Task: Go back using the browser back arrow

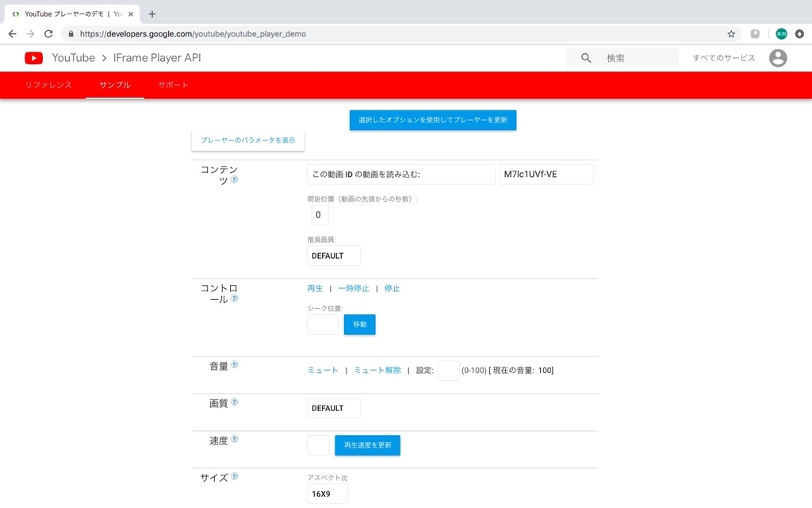Action: (x=11, y=33)
